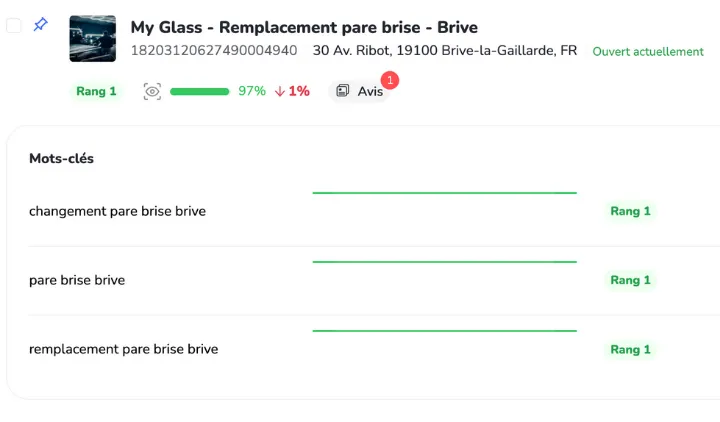Screen dimensions: 720x422
Task: Click the red down arrow 1% change
Action: coord(292,91)
